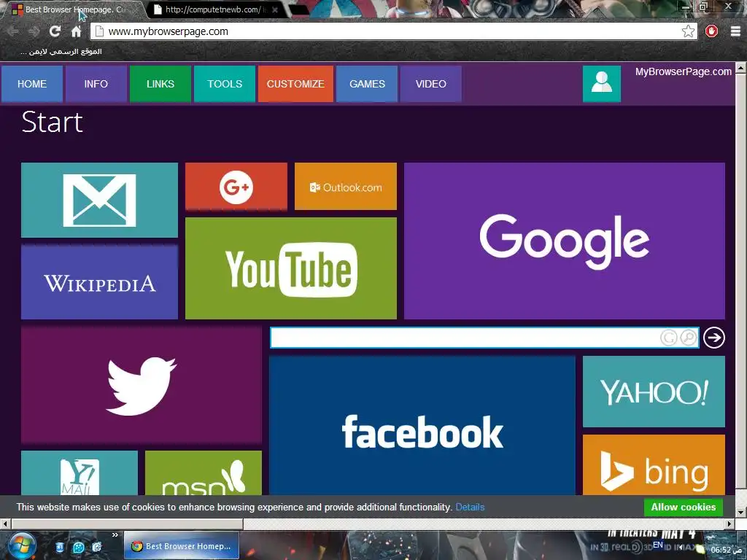Open the large Google tile
Viewport: 747px width, 560px height.
point(565,241)
